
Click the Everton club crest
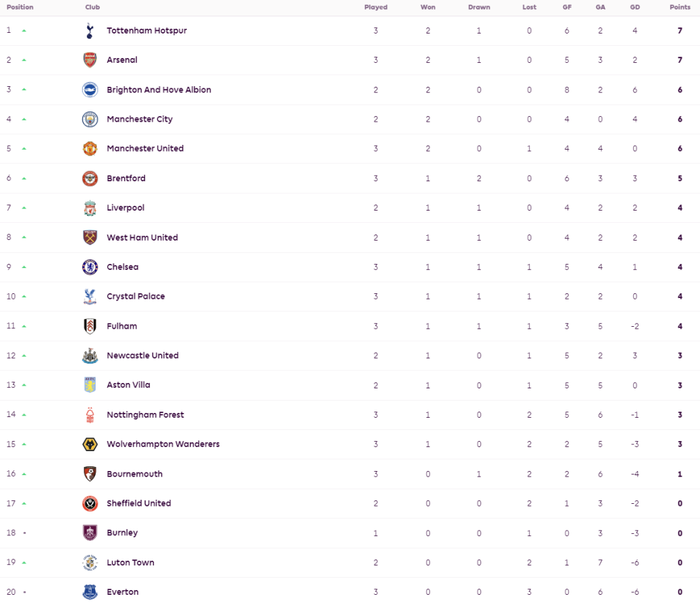click(x=90, y=592)
